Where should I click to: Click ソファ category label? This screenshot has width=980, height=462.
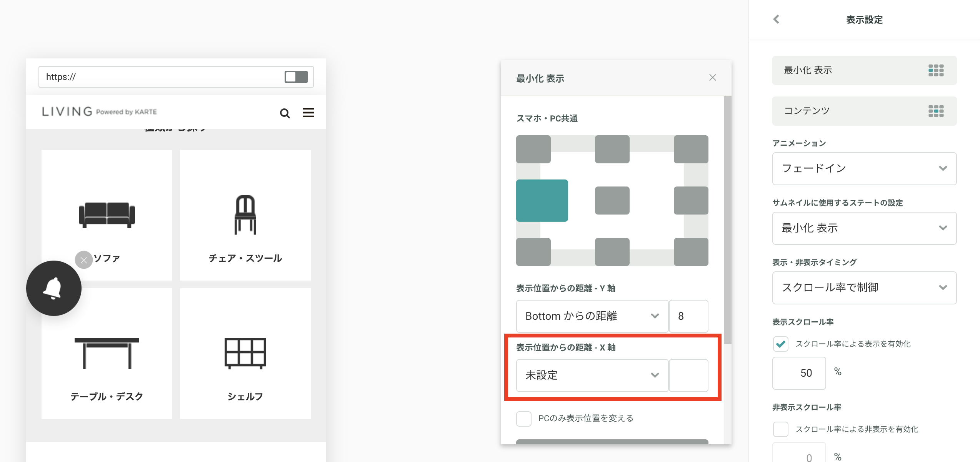click(107, 258)
